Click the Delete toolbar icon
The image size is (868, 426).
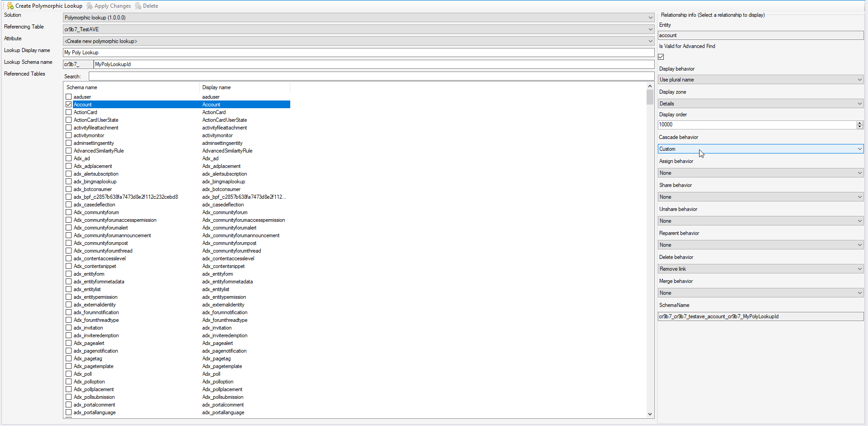pyautogui.click(x=138, y=6)
